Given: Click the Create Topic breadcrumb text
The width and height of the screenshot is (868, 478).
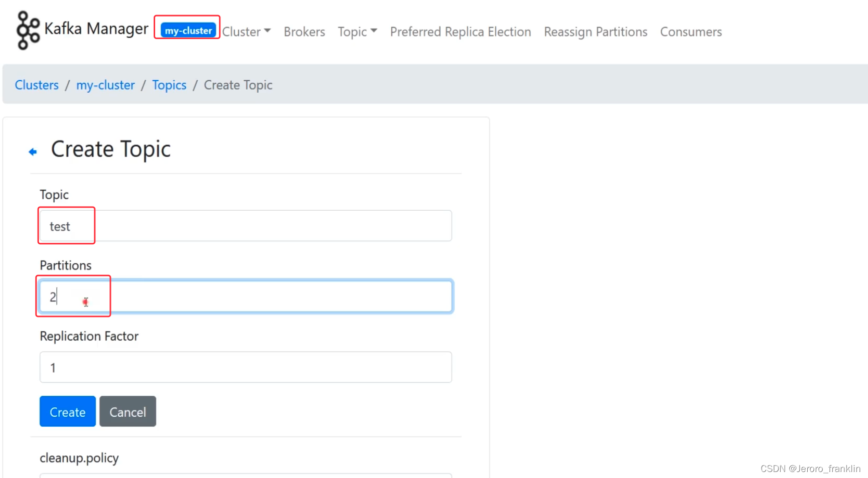Looking at the screenshot, I should pos(238,85).
